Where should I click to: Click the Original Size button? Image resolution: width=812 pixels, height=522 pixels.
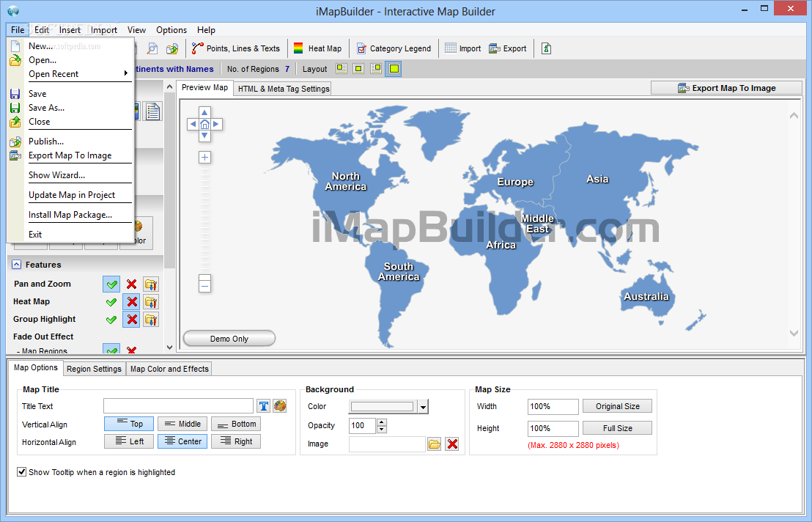click(x=617, y=406)
